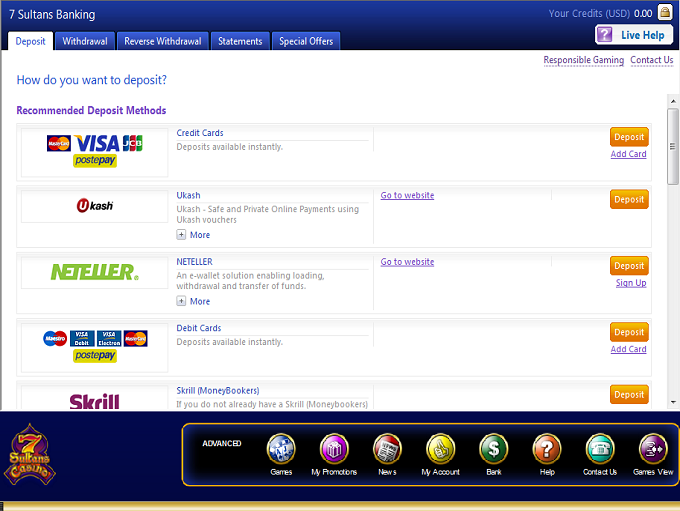Click the Your Credits (USD) balance
Screen dimensions: 680x511
(x=600, y=13)
